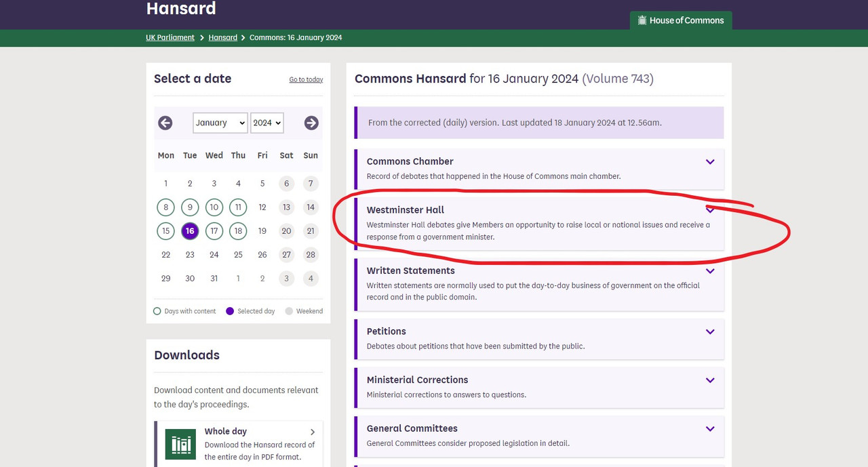
Task: Click the Select a date heading
Action: (193, 79)
